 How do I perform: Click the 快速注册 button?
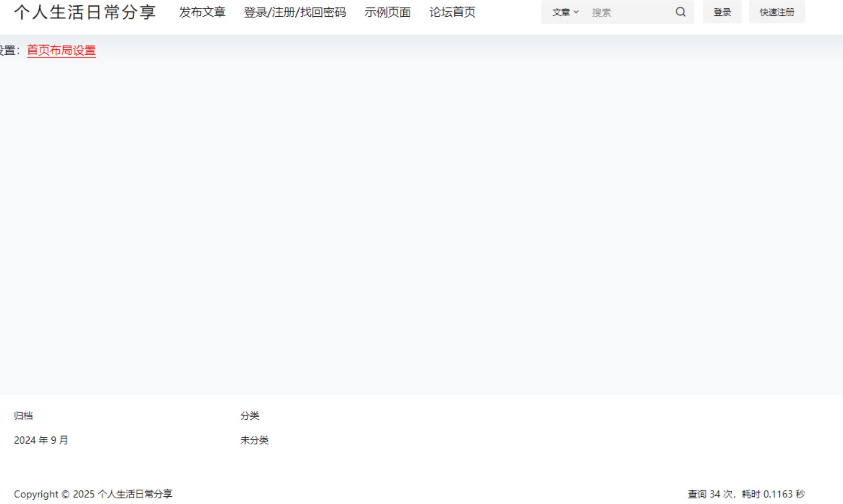click(x=777, y=12)
